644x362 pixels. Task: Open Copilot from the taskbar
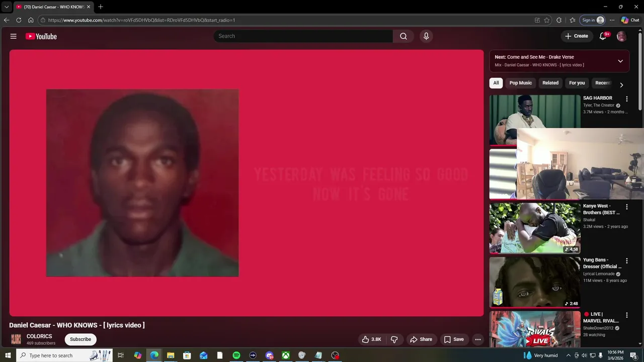[138, 355]
